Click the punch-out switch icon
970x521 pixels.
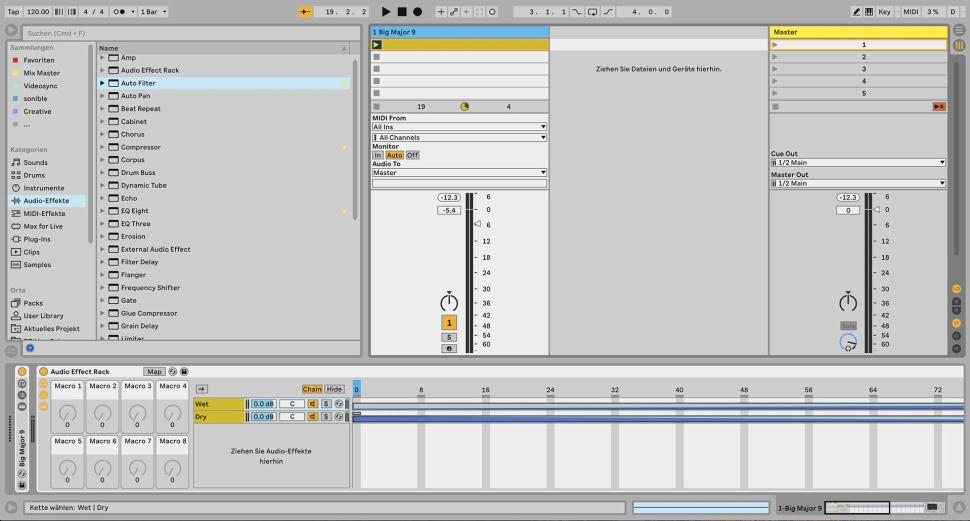608,12
